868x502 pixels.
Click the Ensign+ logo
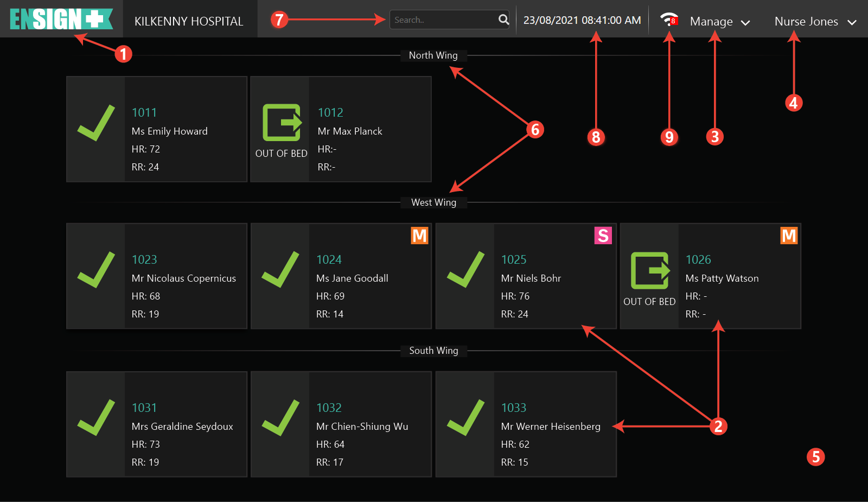61,19
